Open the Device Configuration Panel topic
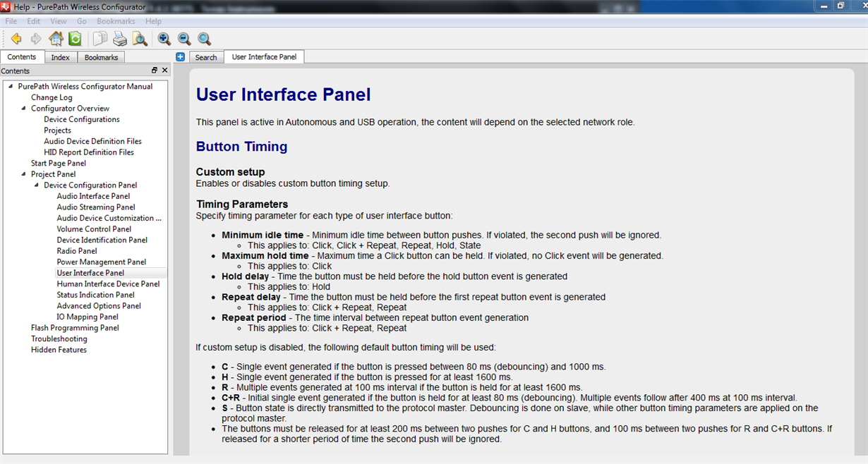The width and height of the screenshot is (868, 464). [90, 185]
